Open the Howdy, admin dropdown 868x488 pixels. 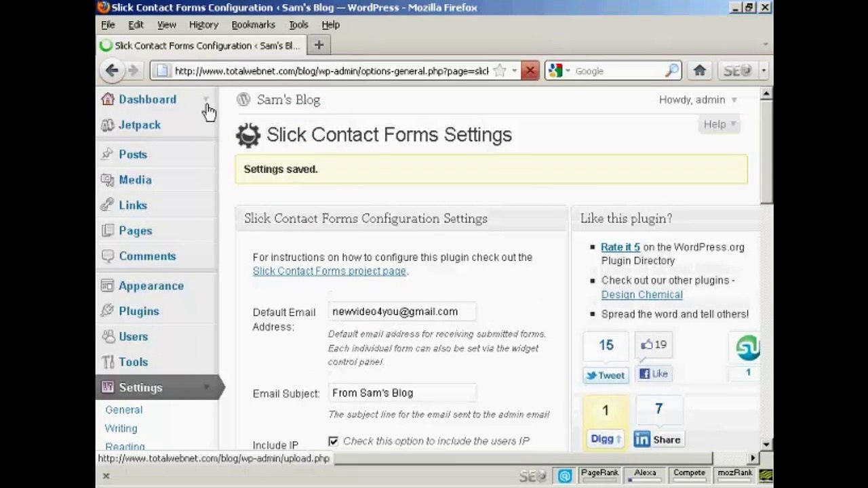tap(698, 100)
